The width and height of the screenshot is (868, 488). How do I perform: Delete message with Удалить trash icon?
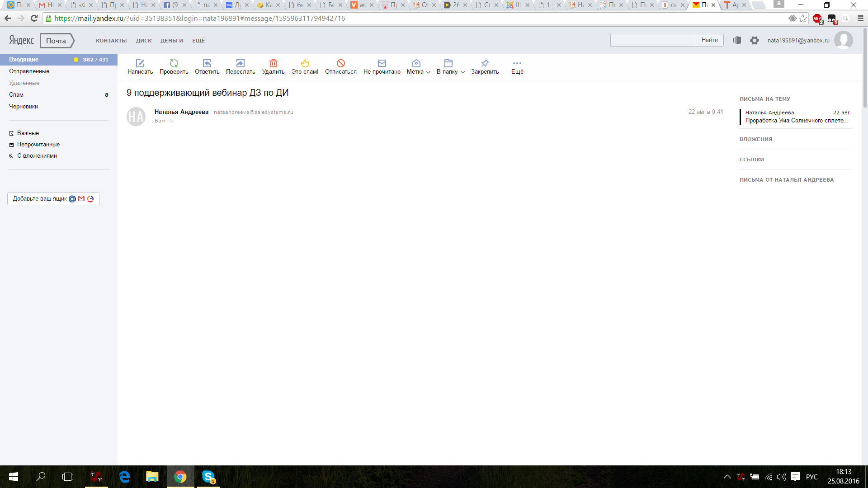point(273,63)
